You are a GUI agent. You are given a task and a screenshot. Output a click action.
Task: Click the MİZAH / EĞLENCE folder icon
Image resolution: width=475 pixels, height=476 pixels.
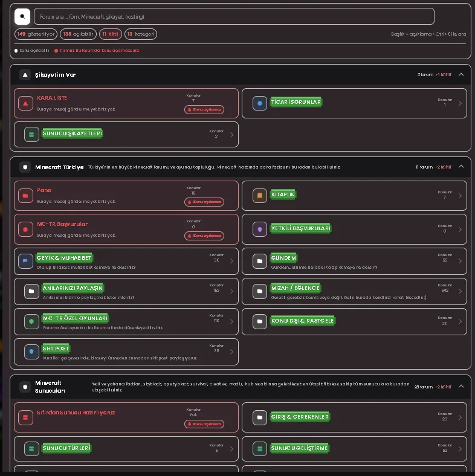click(260, 291)
